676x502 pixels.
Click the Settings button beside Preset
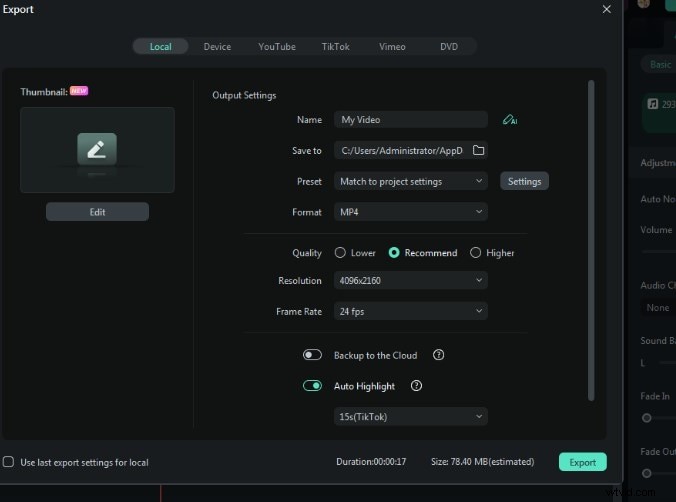click(524, 182)
